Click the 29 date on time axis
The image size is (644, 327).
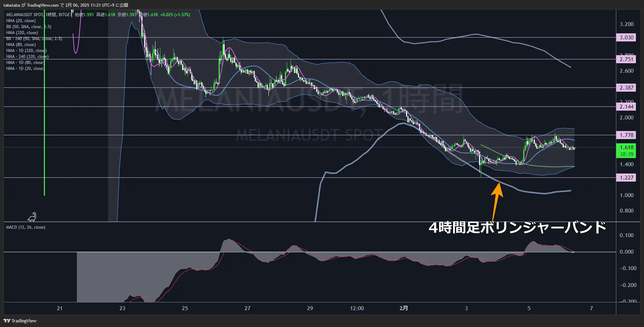coord(310,308)
